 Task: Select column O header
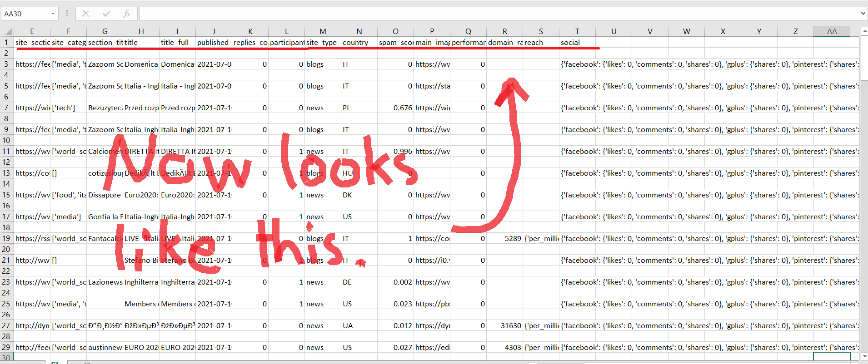395,31
